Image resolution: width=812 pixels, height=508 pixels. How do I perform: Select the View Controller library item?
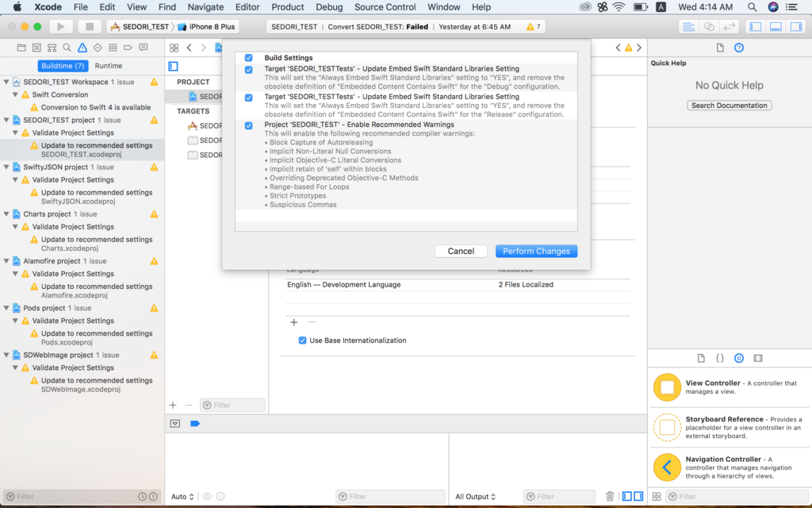coord(730,387)
